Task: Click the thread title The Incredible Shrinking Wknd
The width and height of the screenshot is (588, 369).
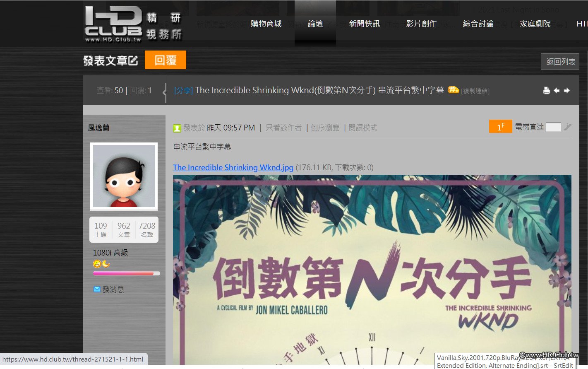Action: pyautogui.click(x=319, y=90)
